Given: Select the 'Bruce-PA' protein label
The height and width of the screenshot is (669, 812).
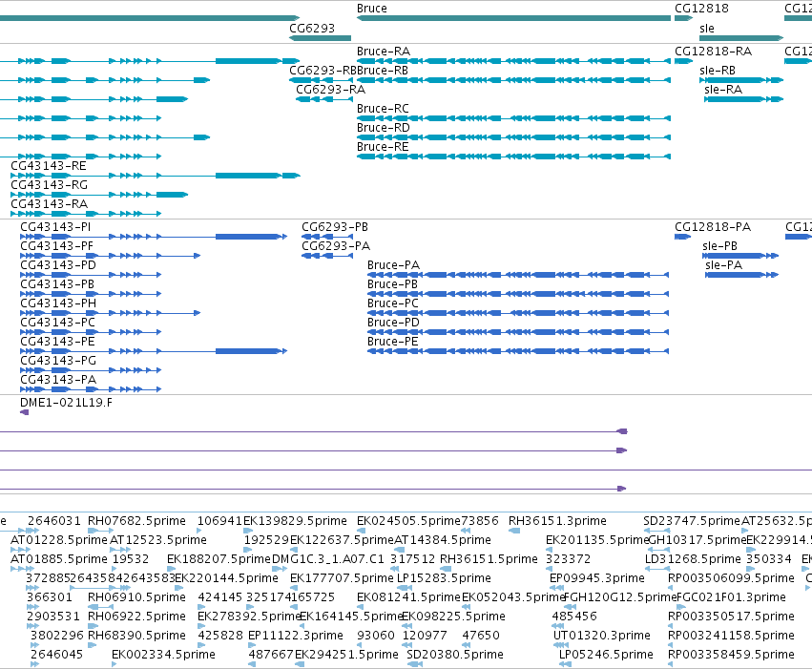Looking at the screenshot, I should click(393, 265).
